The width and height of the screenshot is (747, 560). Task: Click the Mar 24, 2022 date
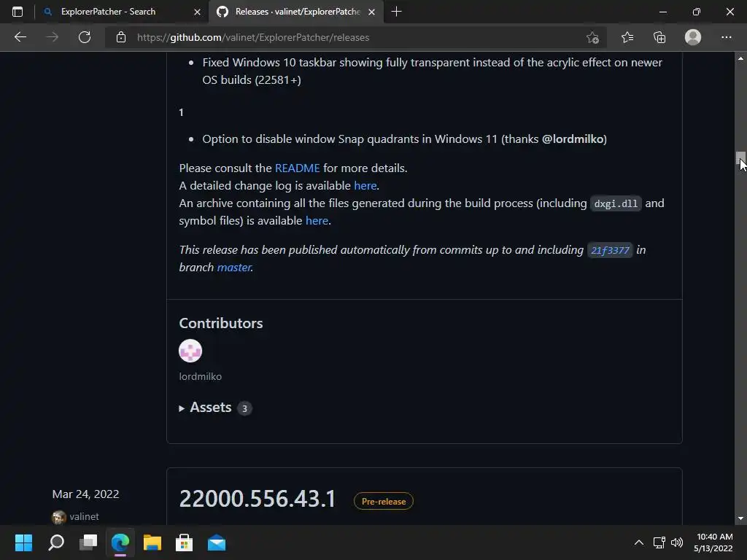[x=85, y=494]
